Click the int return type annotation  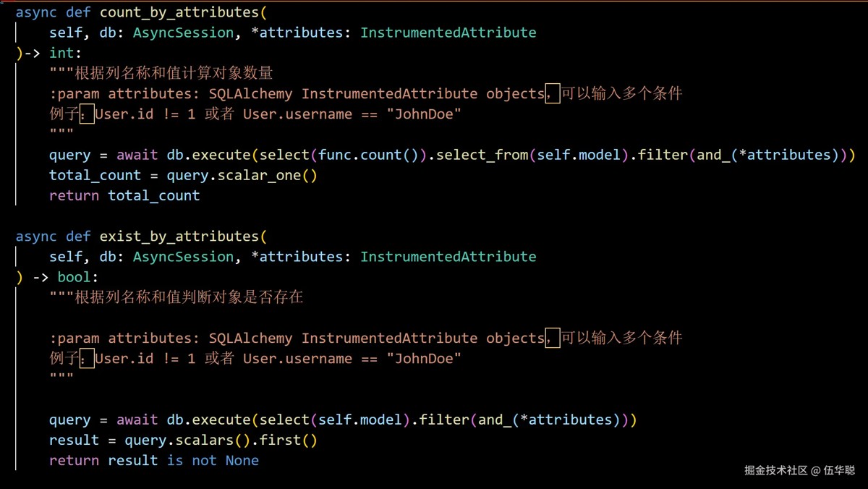click(61, 53)
